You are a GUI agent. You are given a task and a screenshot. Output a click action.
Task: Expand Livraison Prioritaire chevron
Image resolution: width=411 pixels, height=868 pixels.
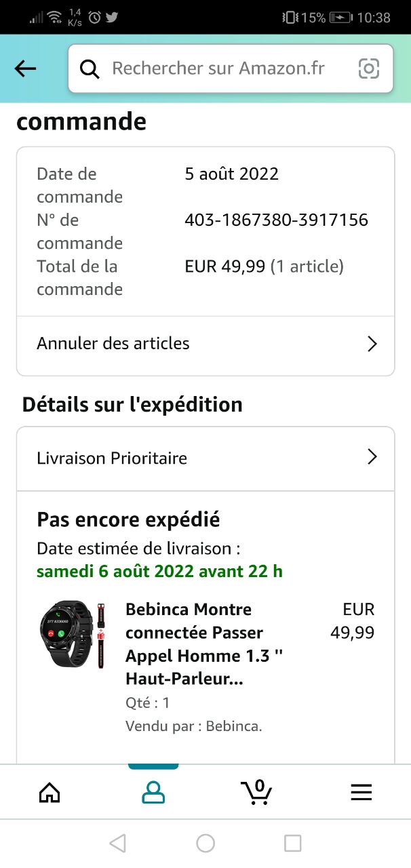point(372,458)
